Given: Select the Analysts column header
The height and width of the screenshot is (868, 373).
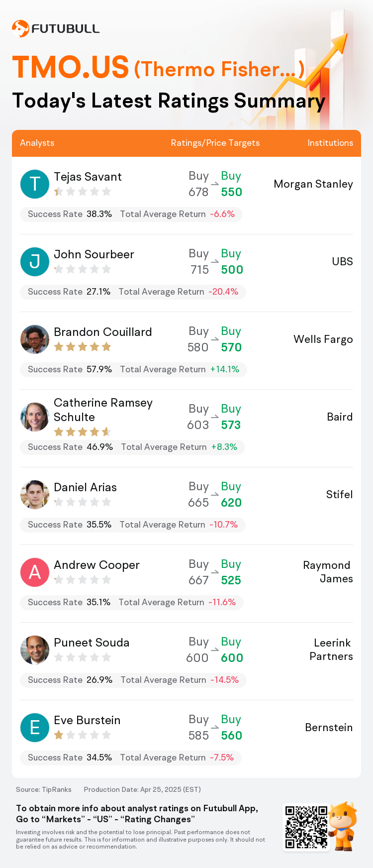Looking at the screenshot, I should click(37, 143).
